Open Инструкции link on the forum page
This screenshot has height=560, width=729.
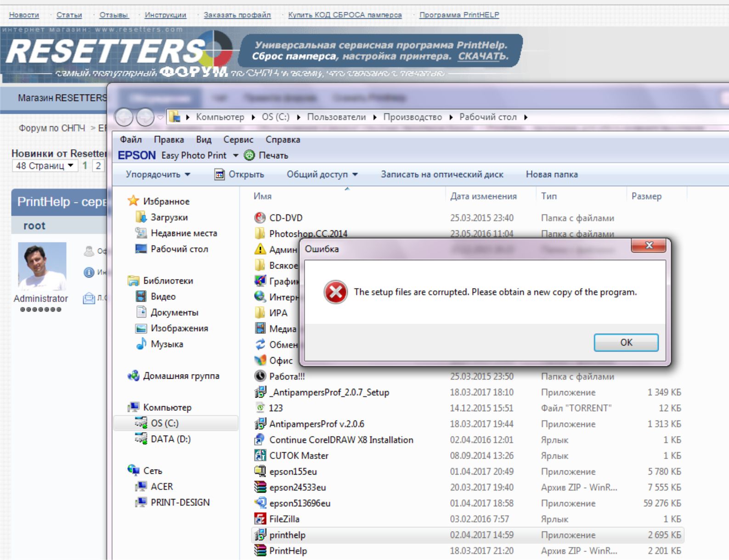click(165, 15)
